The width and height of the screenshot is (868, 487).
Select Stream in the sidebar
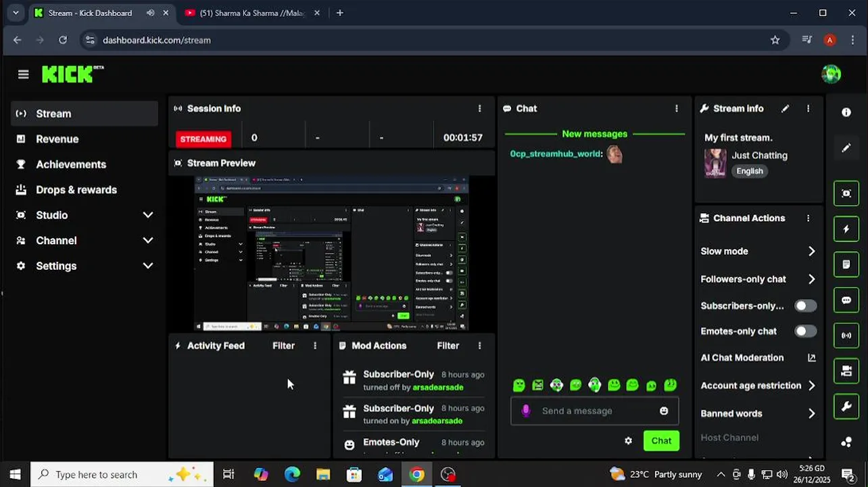click(85, 114)
